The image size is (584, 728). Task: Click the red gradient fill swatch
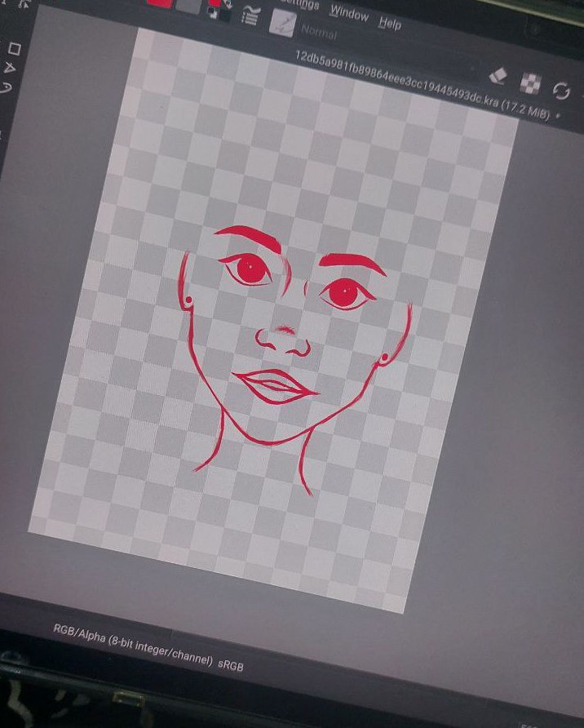(161, 4)
